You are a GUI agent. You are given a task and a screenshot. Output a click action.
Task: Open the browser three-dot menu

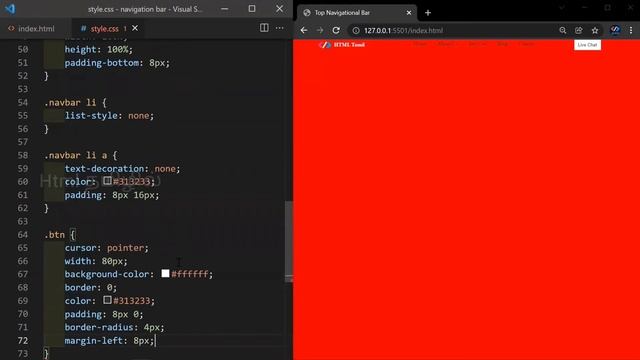point(631,30)
